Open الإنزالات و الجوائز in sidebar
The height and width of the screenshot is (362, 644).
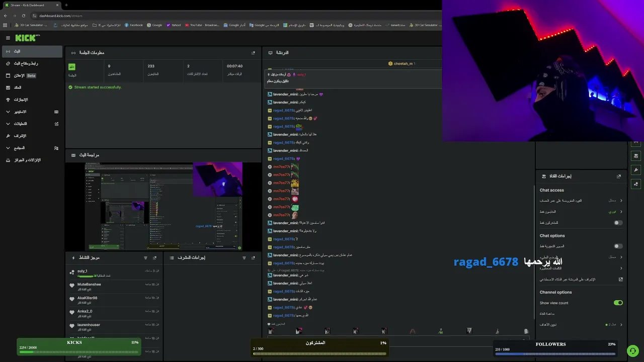(x=31, y=160)
